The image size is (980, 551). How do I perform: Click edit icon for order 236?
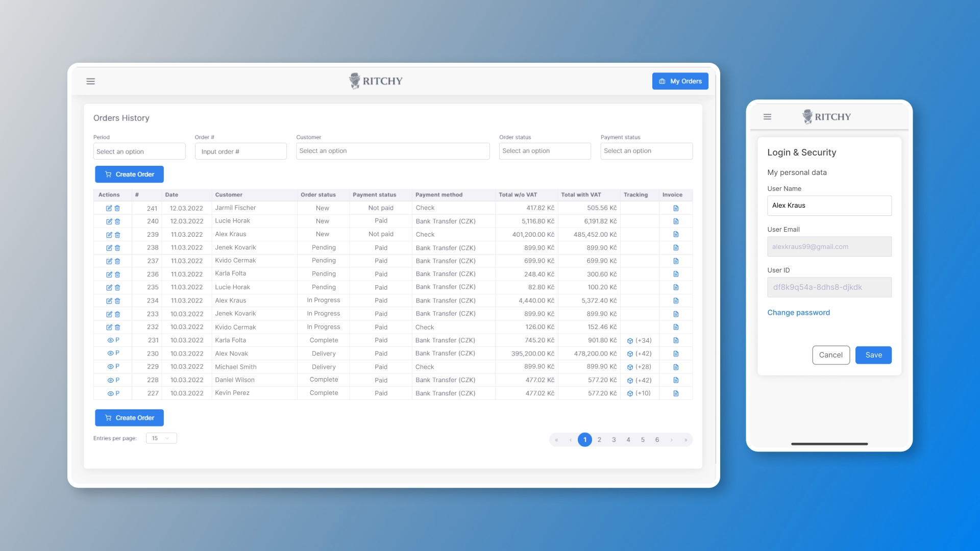[x=109, y=274]
